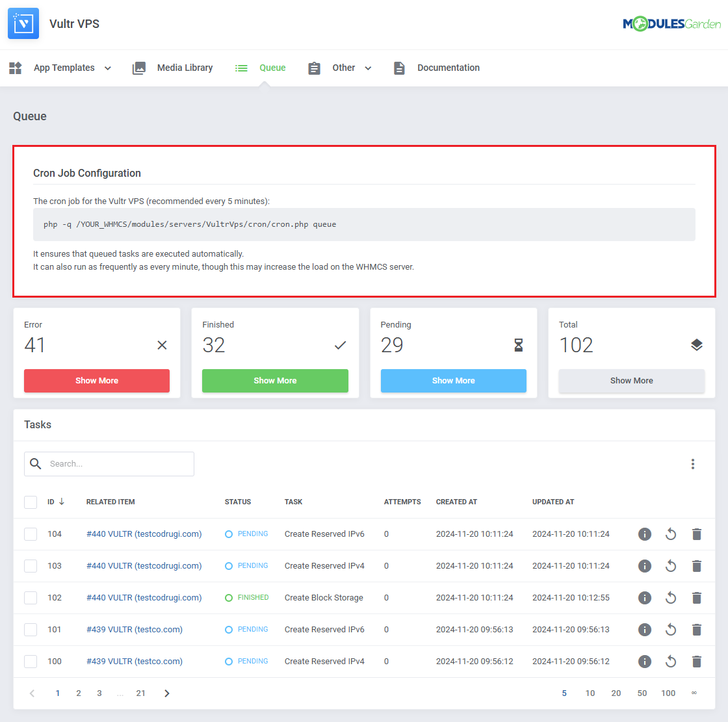Click the ModulesGarden logo

tap(672, 23)
